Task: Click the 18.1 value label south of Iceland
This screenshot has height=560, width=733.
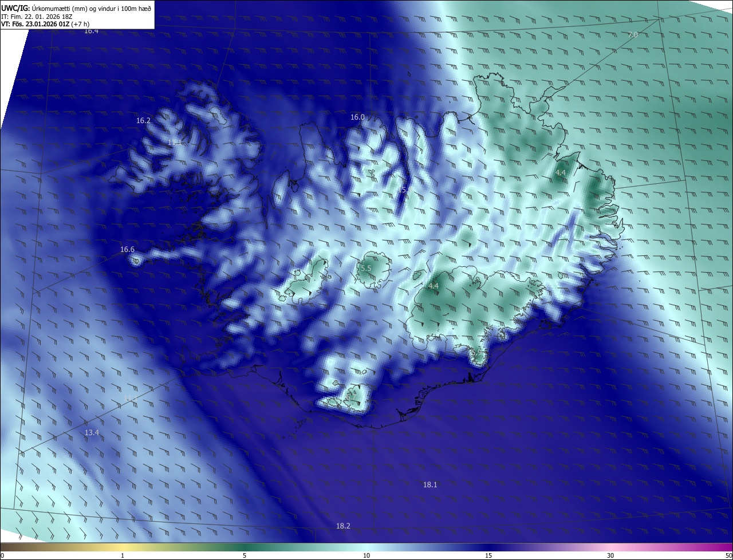Action: [x=430, y=485]
